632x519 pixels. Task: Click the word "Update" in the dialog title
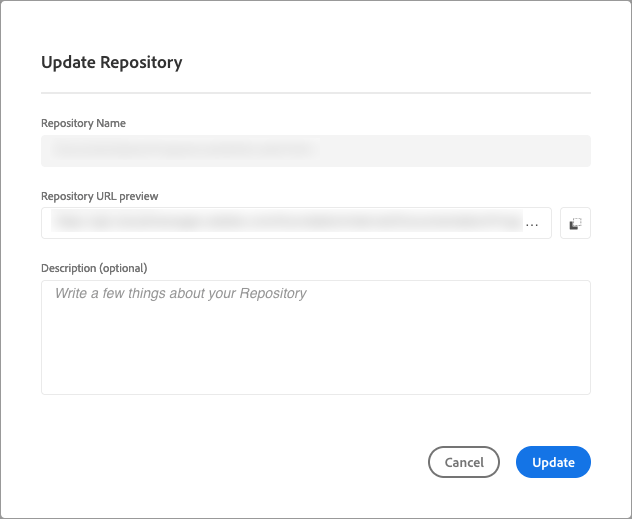pos(68,63)
